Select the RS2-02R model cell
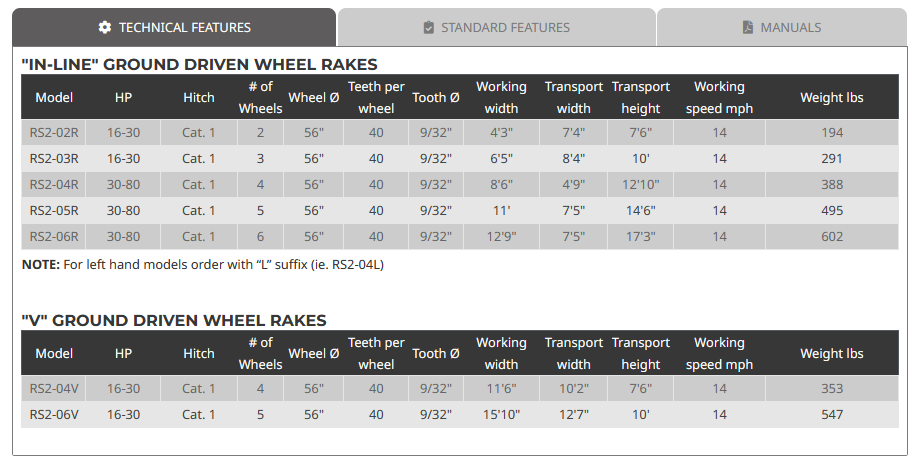The height and width of the screenshot is (468, 917). pos(54,132)
